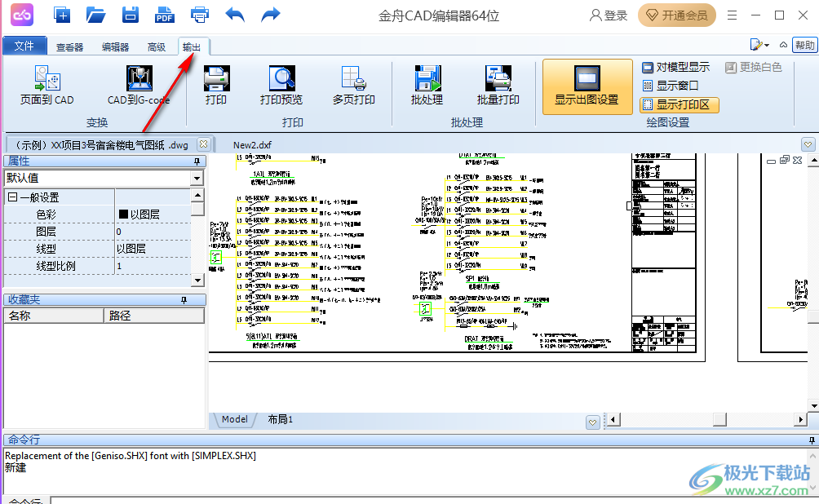The width and height of the screenshot is (819, 504).
Task: Collapse the 一般设置 property group
Action: pos(12,197)
